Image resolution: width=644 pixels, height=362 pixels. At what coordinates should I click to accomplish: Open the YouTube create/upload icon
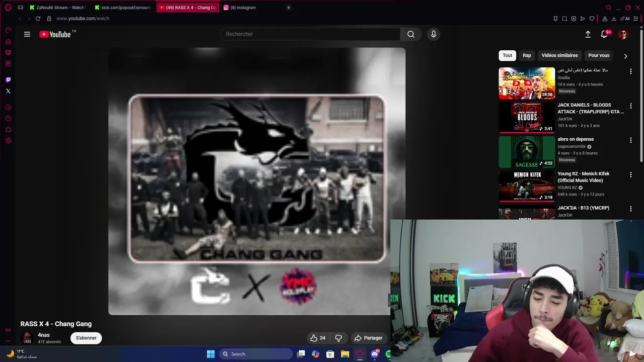(x=588, y=34)
